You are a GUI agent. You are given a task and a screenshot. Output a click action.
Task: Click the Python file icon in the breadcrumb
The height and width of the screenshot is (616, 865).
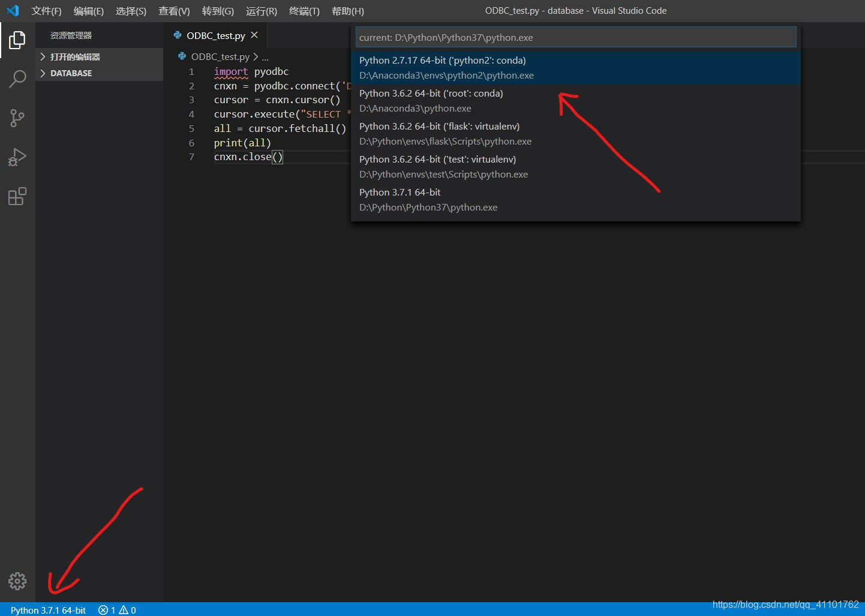(x=182, y=56)
